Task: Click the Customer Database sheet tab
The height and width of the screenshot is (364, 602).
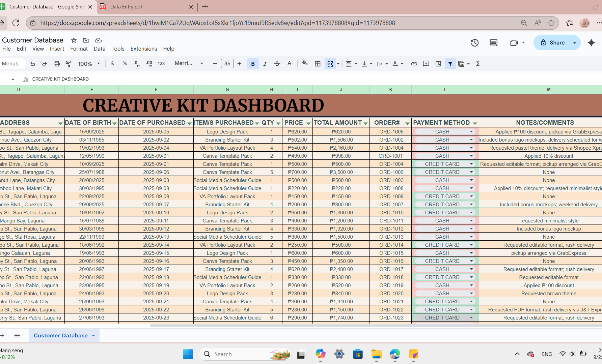Action: [x=61, y=336]
